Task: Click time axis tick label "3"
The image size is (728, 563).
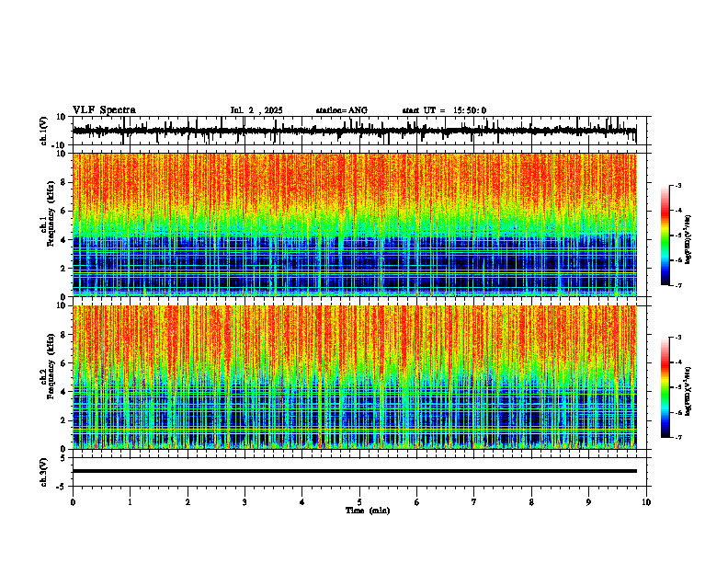Action: (x=245, y=502)
